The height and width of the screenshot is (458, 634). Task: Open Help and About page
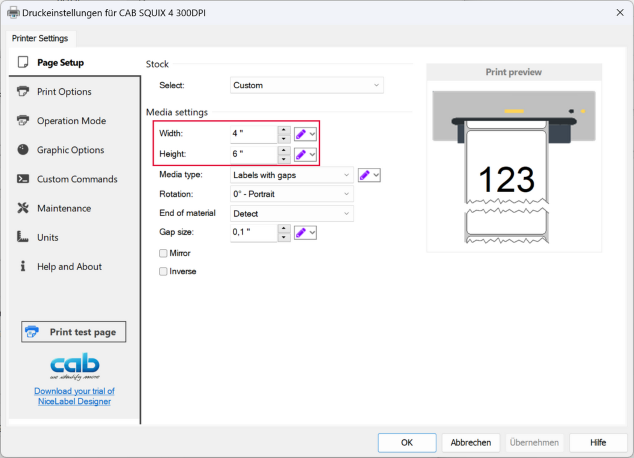coord(69,266)
